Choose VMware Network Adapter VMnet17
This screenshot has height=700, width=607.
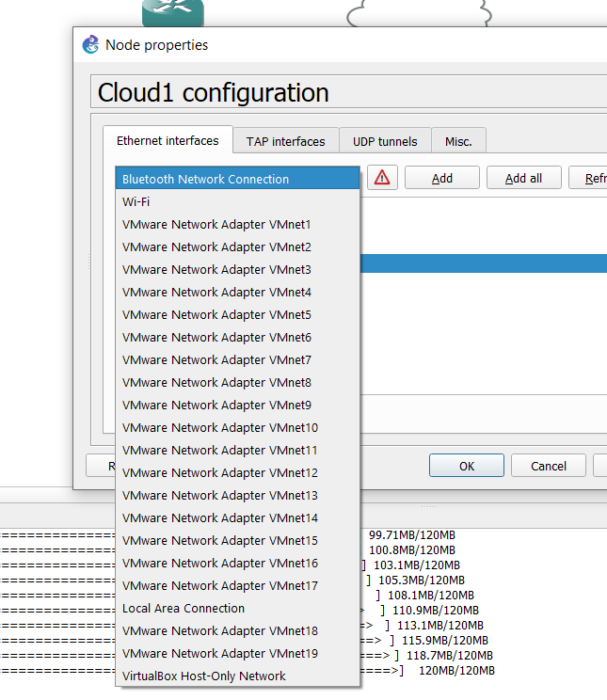237,586
